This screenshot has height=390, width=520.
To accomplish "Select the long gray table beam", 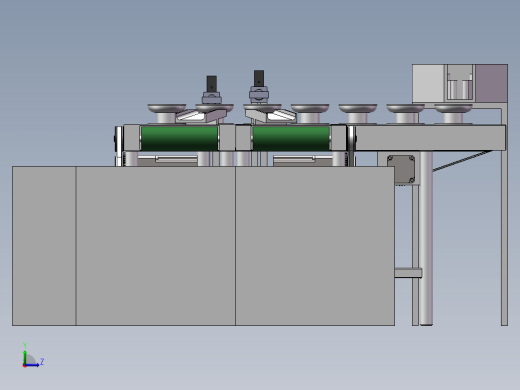I will click(430, 138).
